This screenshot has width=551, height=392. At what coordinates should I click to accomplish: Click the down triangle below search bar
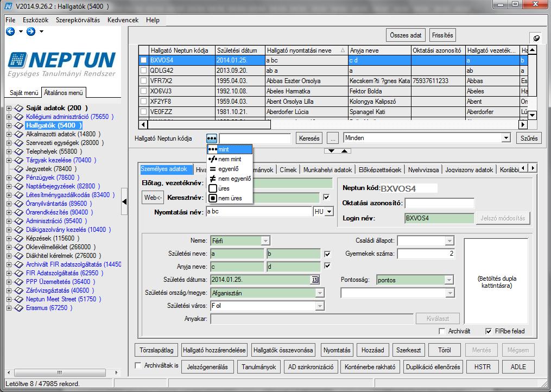pos(331,151)
